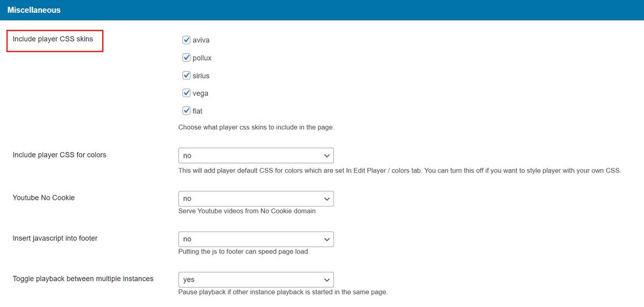This screenshot has height=307, width=644.
Task: Toggle the flat skin checkbox
Action: (x=186, y=111)
